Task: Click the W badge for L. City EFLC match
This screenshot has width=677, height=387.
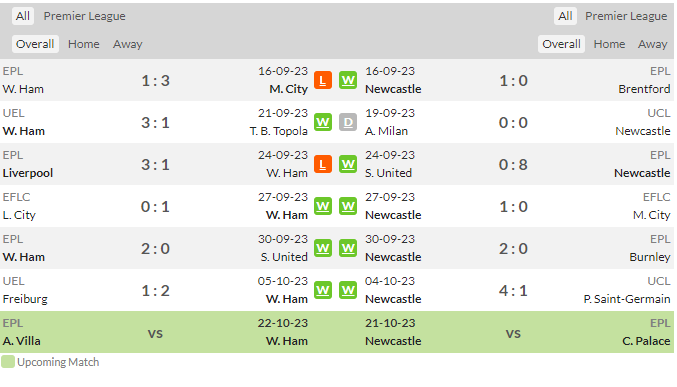Action: 323,206
